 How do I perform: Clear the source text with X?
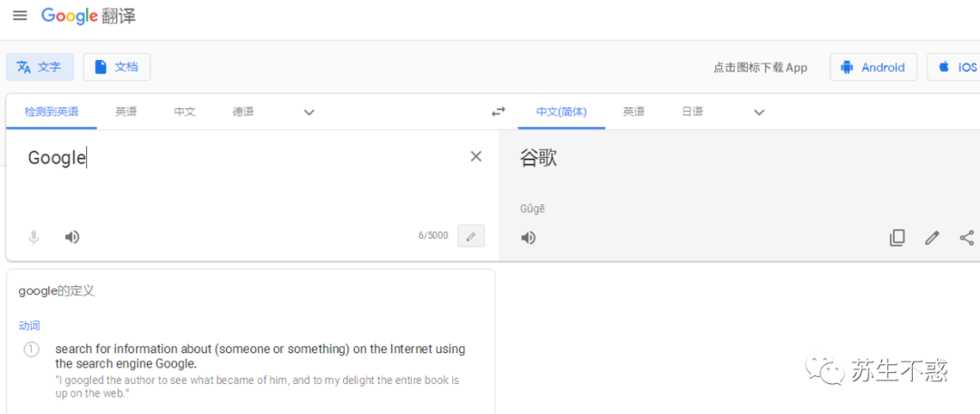tap(475, 156)
